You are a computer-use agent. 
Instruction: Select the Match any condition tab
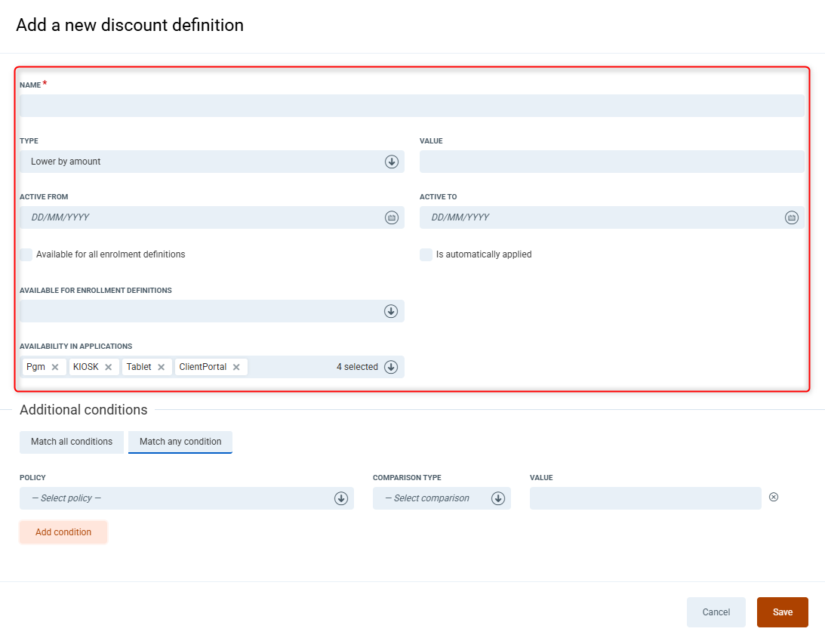[x=180, y=442]
